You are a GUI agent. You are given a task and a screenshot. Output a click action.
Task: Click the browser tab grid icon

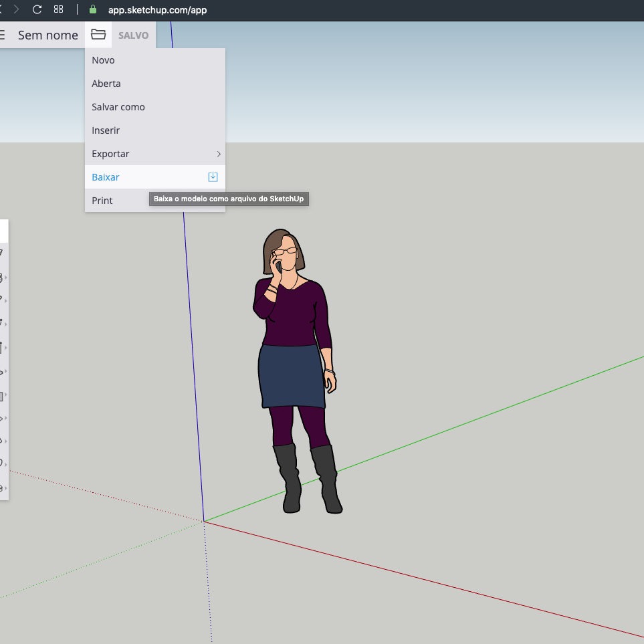(x=59, y=9)
